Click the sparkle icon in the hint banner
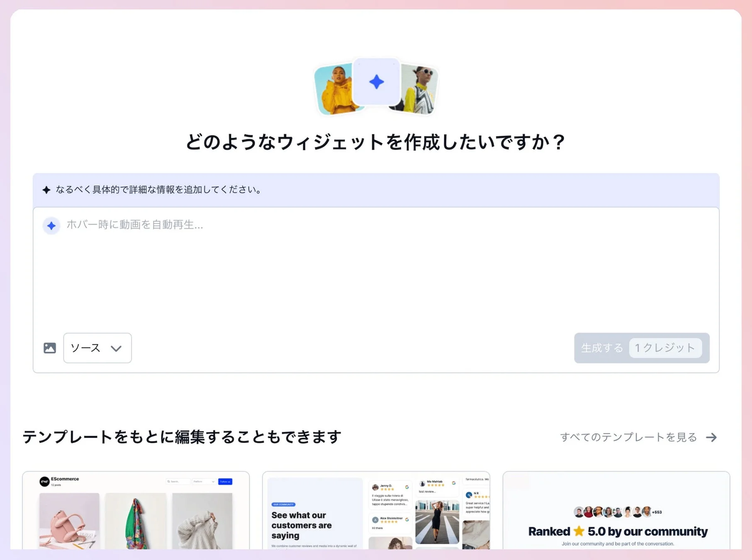 [x=47, y=190]
